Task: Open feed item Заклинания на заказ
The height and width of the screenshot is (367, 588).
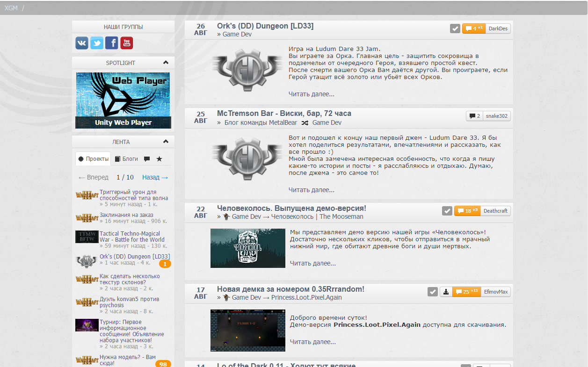Action: pyautogui.click(x=126, y=215)
